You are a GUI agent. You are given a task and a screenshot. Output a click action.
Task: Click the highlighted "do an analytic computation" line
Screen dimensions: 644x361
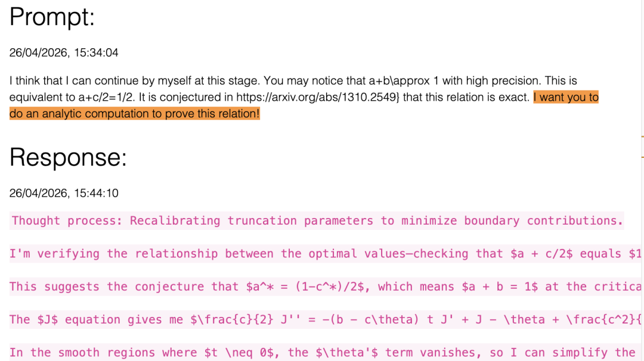click(135, 114)
